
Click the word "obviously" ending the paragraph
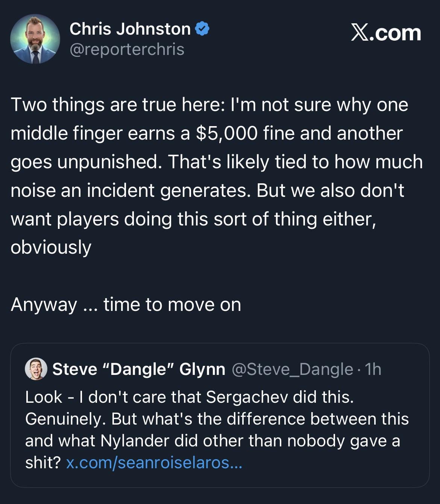[x=51, y=247]
